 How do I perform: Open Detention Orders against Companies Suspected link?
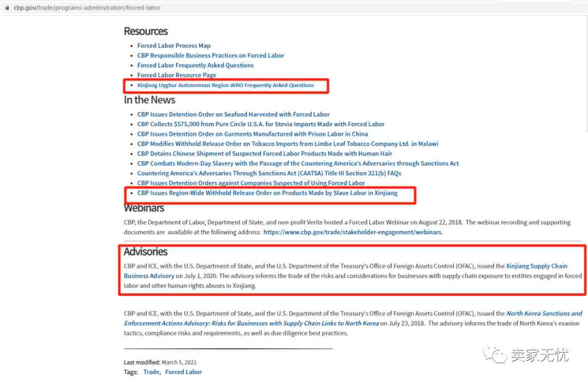tap(251, 183)
